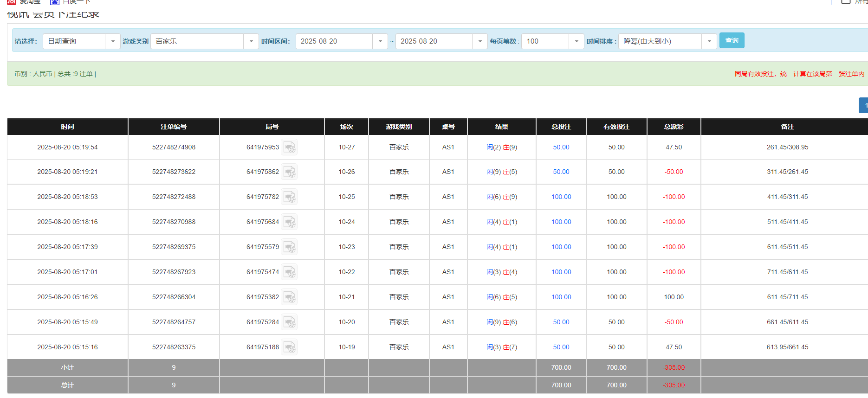Image resolution: width=868 pixels, height=398 pixels.
Task: Click replay icon beside round 641975782
Action: point(289,197)
